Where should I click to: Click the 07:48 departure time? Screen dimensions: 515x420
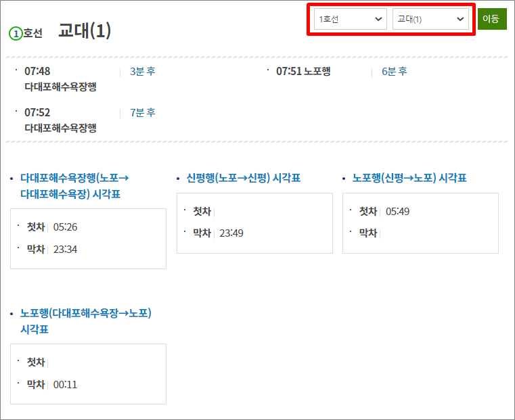click(x=37, y=71)
